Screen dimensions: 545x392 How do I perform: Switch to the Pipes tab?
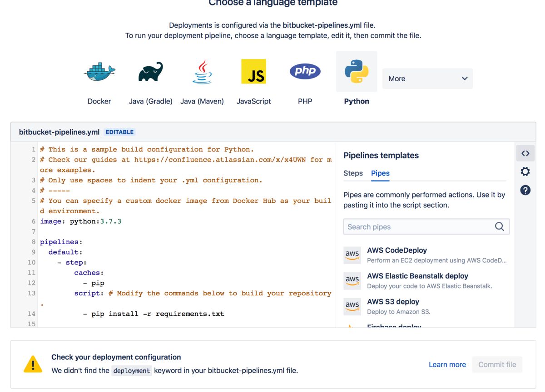pos(380,173)
